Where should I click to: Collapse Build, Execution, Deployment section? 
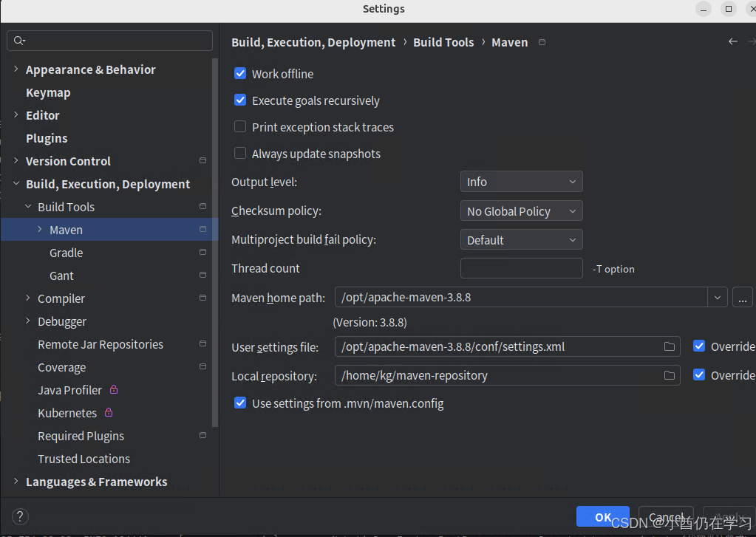(16, 184)
